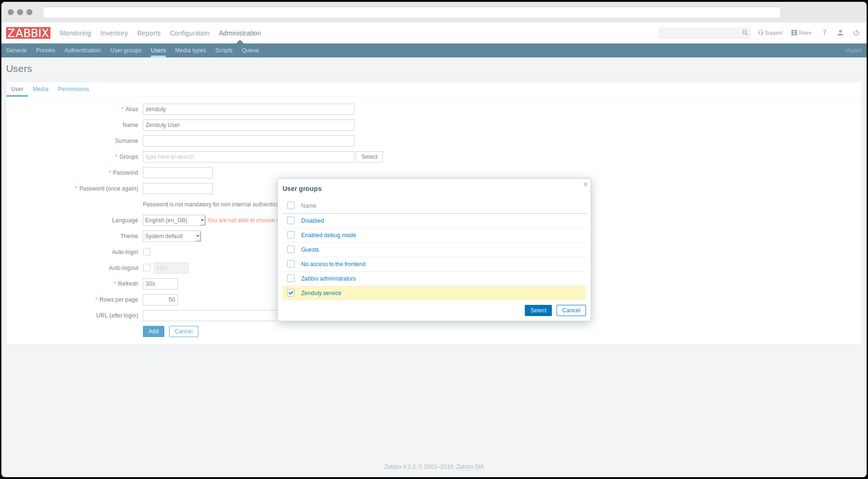Focus the top search box
Viewport: 868px width, 479px height.
[699, 33]
